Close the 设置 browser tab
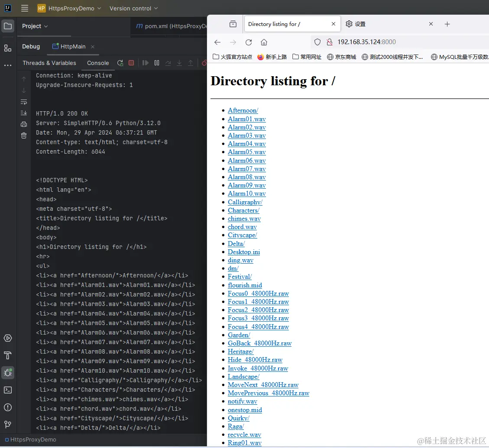The image size is (489, 448). 431,24
